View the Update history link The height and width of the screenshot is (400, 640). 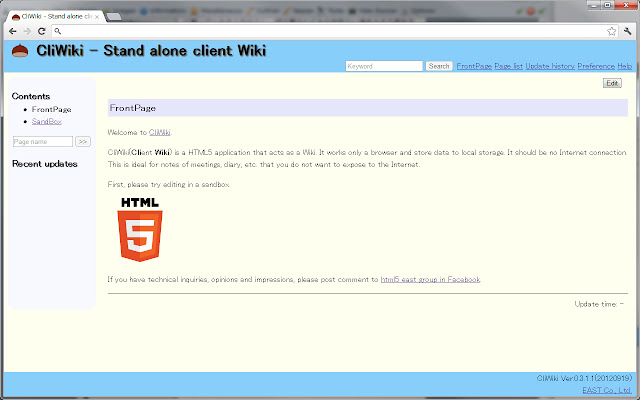point(550,66)
